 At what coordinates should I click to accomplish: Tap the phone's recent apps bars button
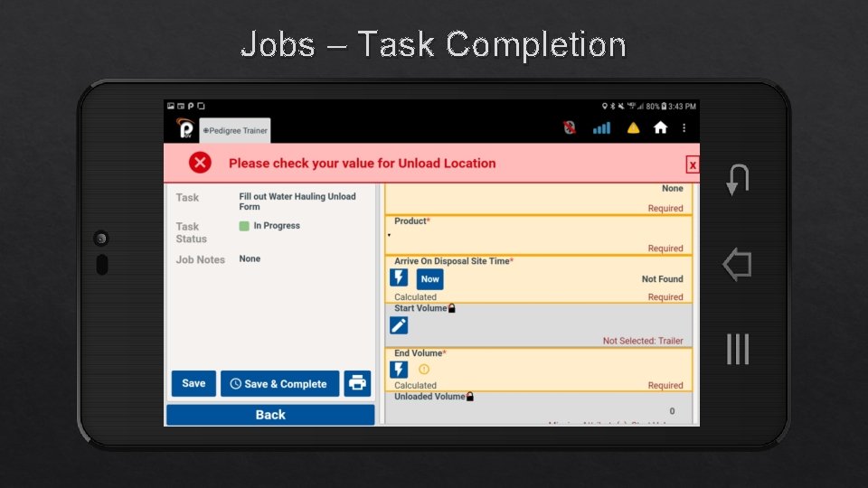(738, 349)
